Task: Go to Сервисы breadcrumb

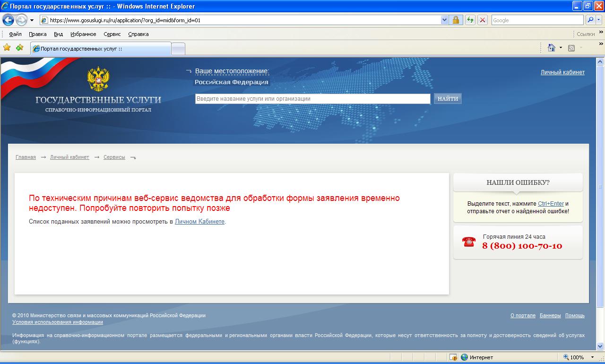Action: click(x=114, y=157)
